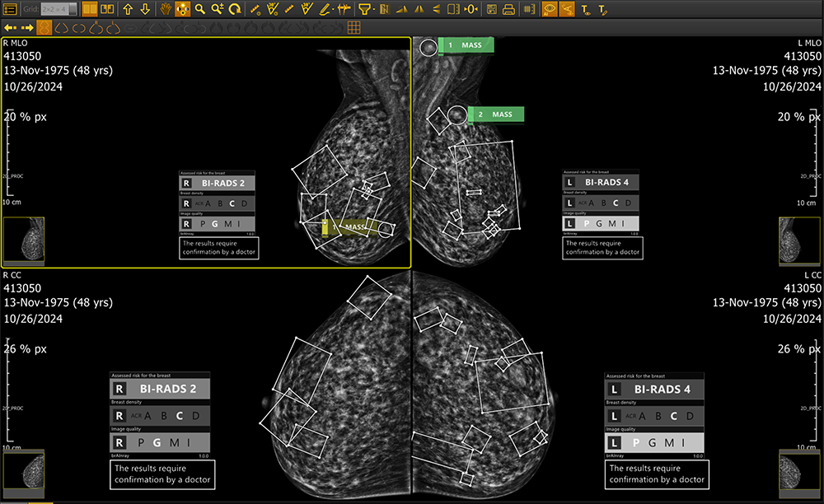Click the scroll up arrow icon
This screenshot has width=824, height=504.
click(x=128, y=9)
